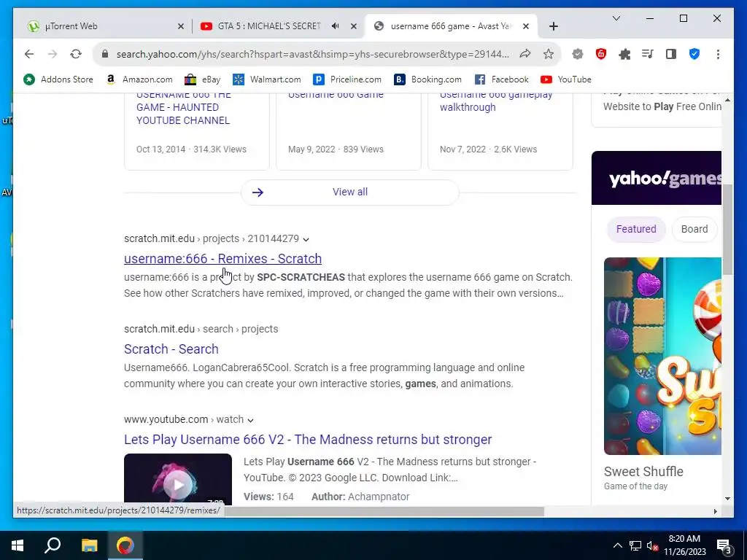Reload the Yahoo search page

(x=76, y=54)
